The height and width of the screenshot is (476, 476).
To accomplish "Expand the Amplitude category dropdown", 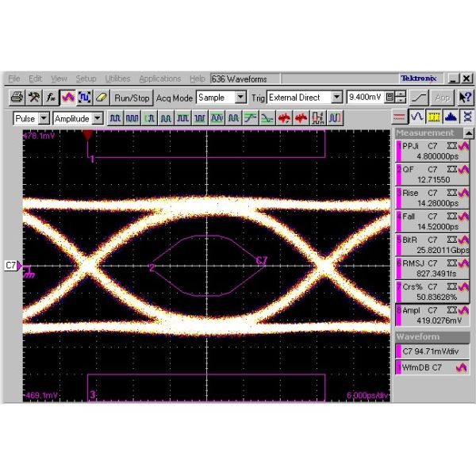I will [x=98, y=118].
